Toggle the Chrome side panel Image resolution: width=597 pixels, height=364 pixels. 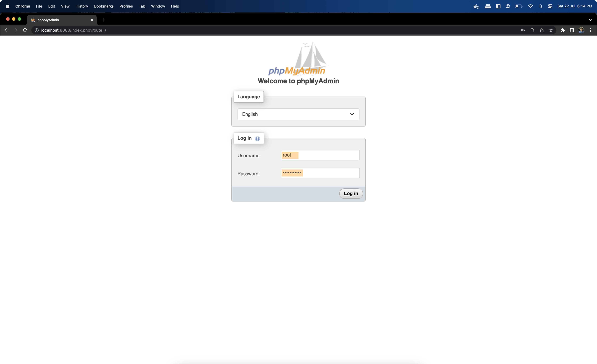(x=572, y=30)
